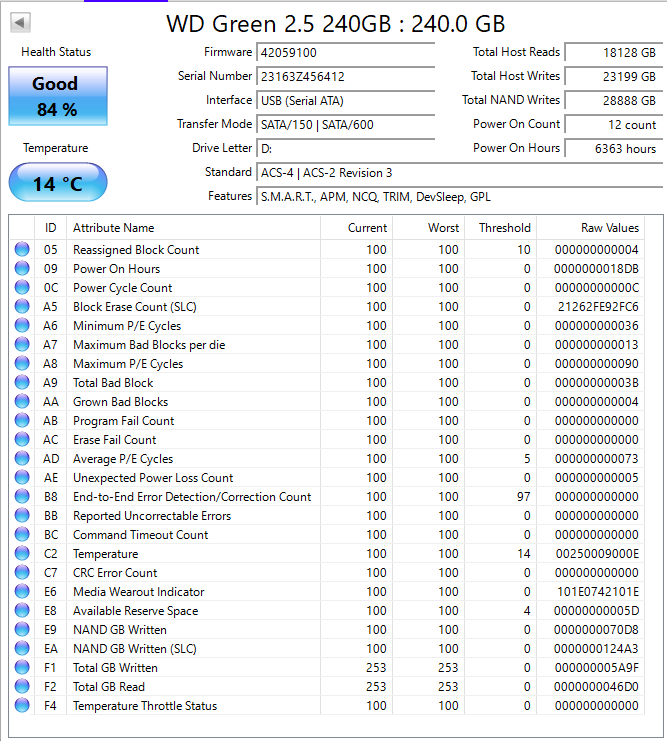Click the Firmware value field
This screenshot has width=667, height=741.
click(346, 52)
